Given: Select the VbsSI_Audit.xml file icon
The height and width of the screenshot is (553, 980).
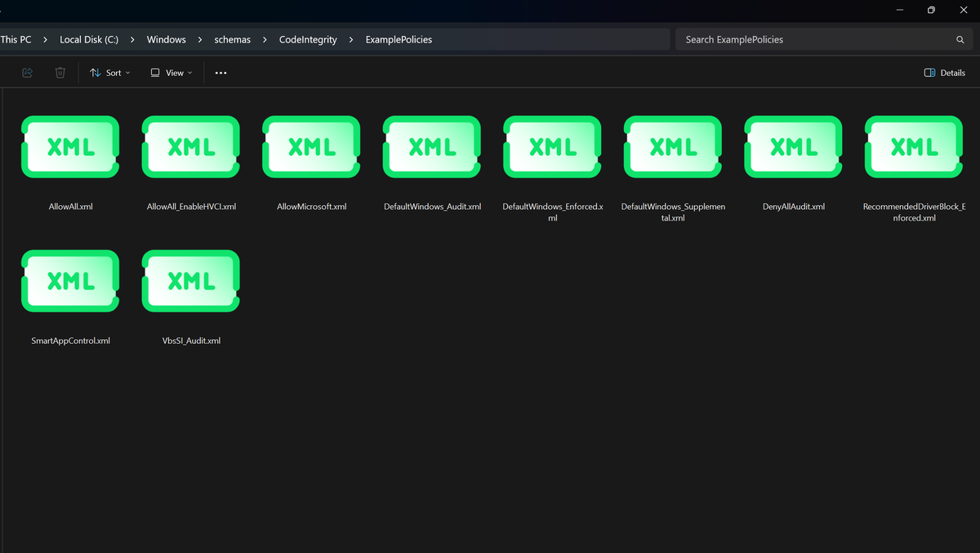Looking at the screenshot, I should [x=191, y=281].
